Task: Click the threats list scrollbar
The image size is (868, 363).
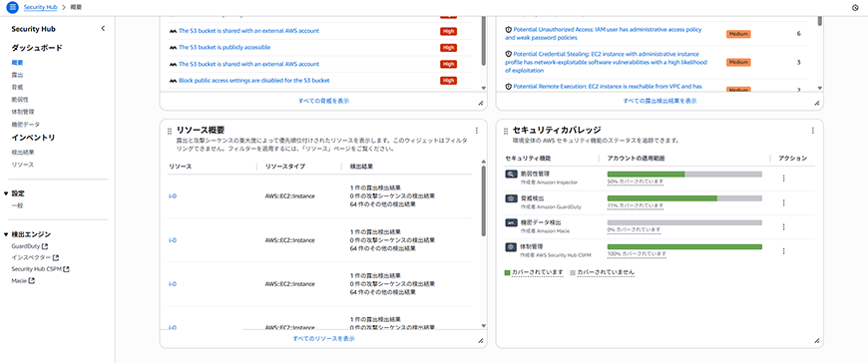Action: coord(483,42)
